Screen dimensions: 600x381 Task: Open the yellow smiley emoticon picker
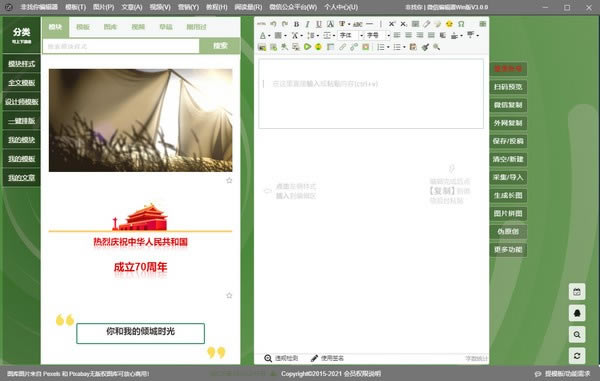point(449,24)
